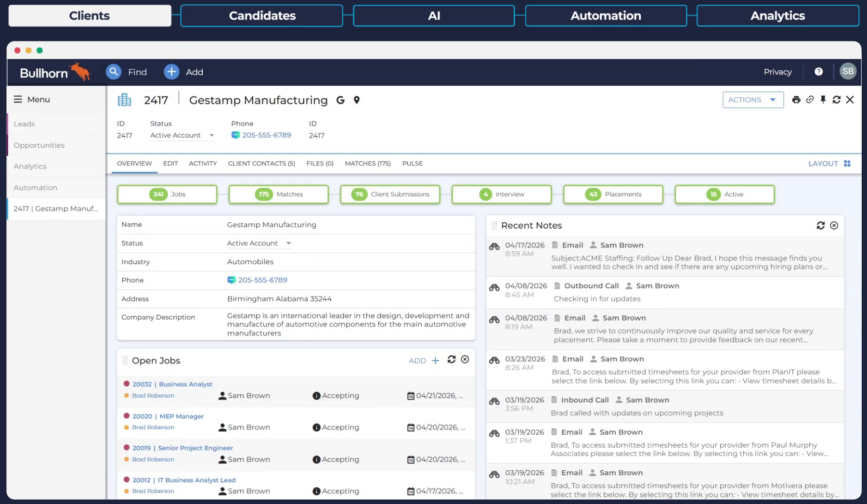Click the 15 Active workflow card
This screenshot has width=867, height=504.
(x=725, y=194)
